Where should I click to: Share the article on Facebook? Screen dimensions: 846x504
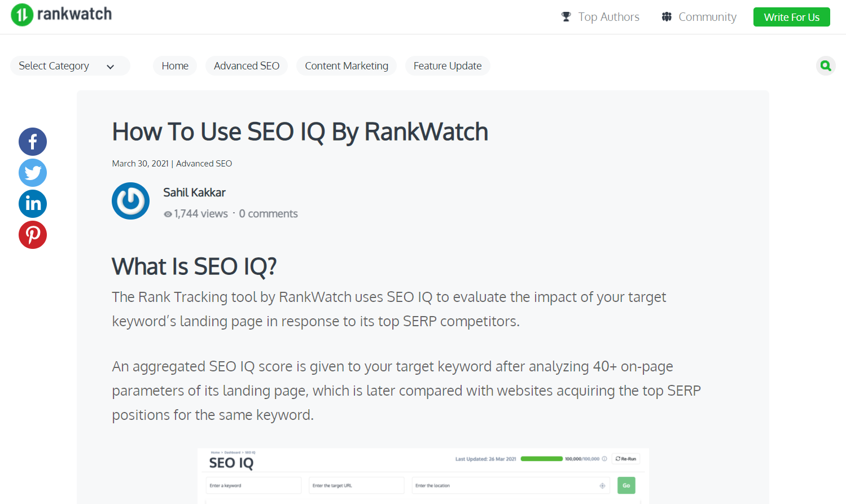[33, 142]
